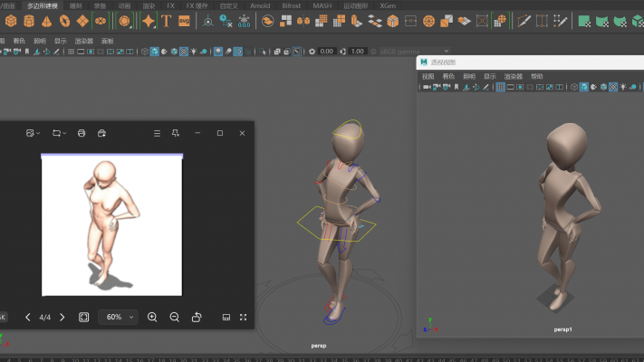This screenshot has width=644, height=362.
Task: Rotate the image in the viewer
Action: (197, 318)
